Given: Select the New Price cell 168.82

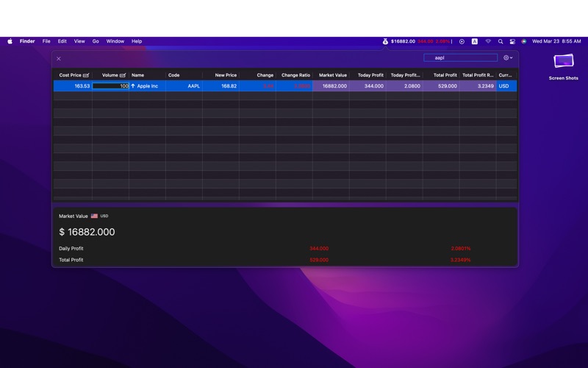Looking at the screenshot, I should [x=221, y=86].
